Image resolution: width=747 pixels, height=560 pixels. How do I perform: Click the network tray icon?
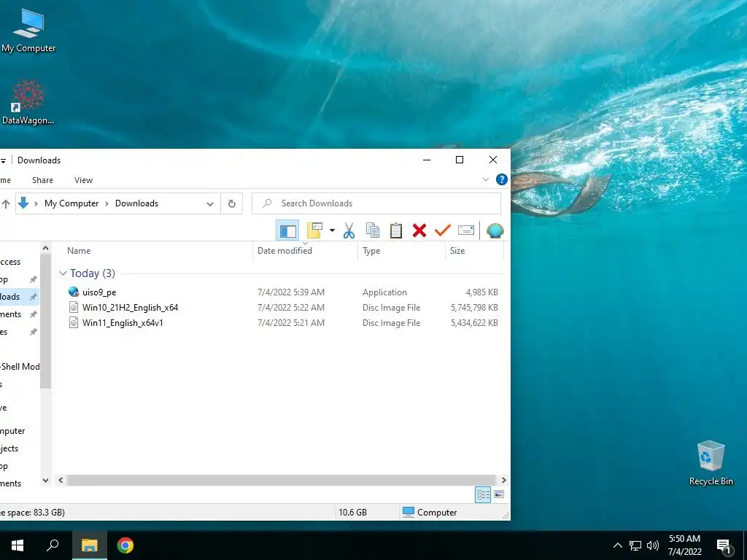(635, 545)
